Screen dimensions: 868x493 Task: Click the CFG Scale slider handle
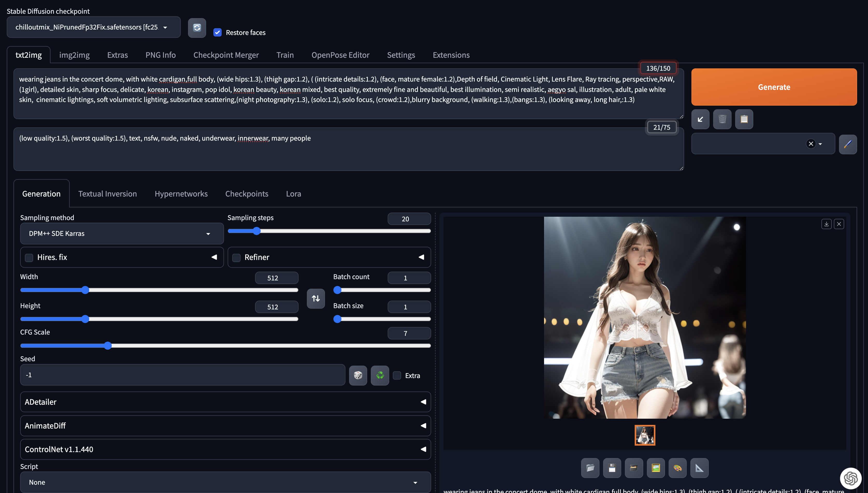108,346
